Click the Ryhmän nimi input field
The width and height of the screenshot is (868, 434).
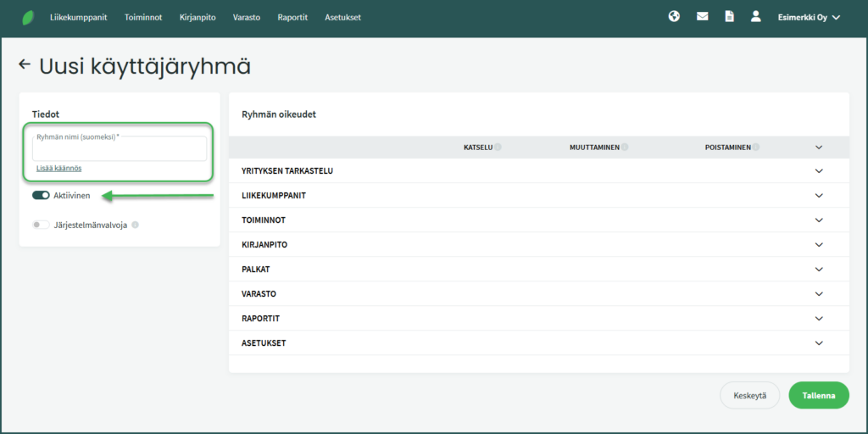(x=120, y=151)
